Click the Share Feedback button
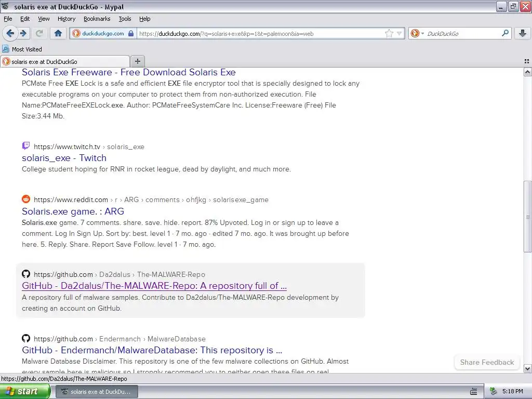 487,362
